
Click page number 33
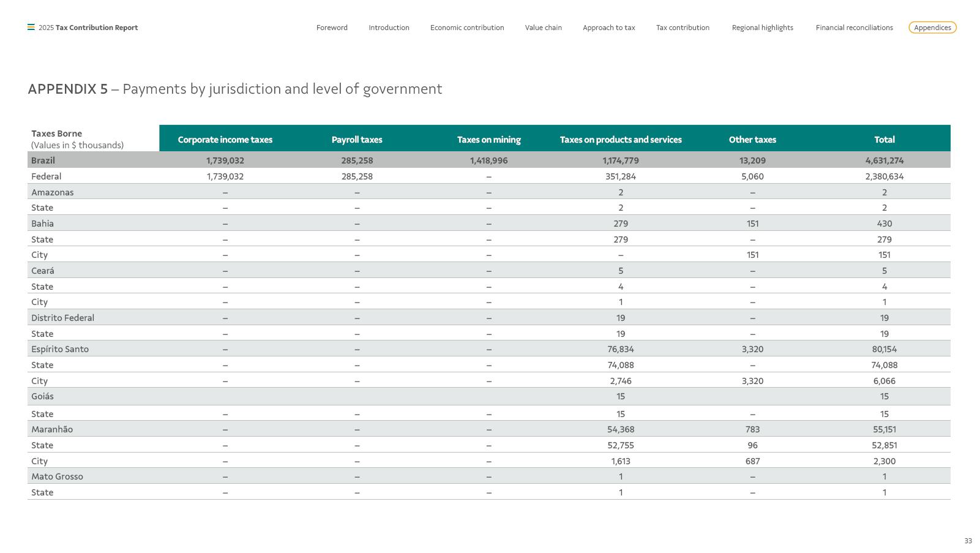[x=968, y=541]
